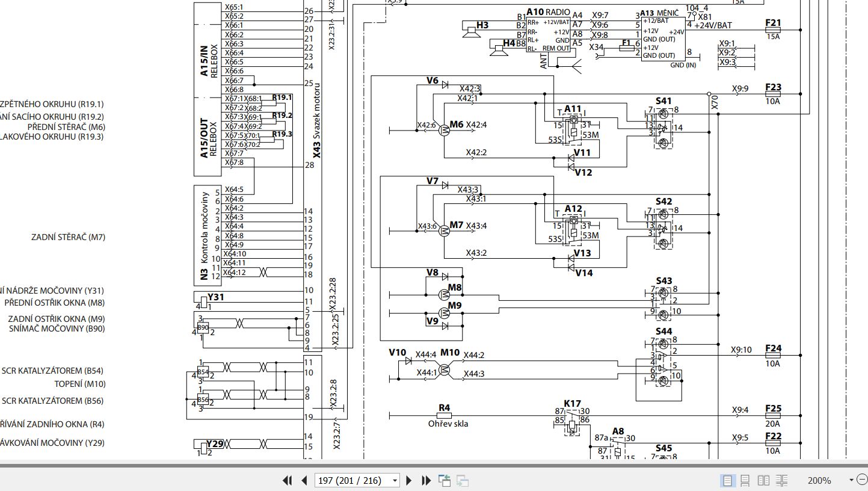
Task: Click the Y31 valve label
Action: [x=215, y=297]
